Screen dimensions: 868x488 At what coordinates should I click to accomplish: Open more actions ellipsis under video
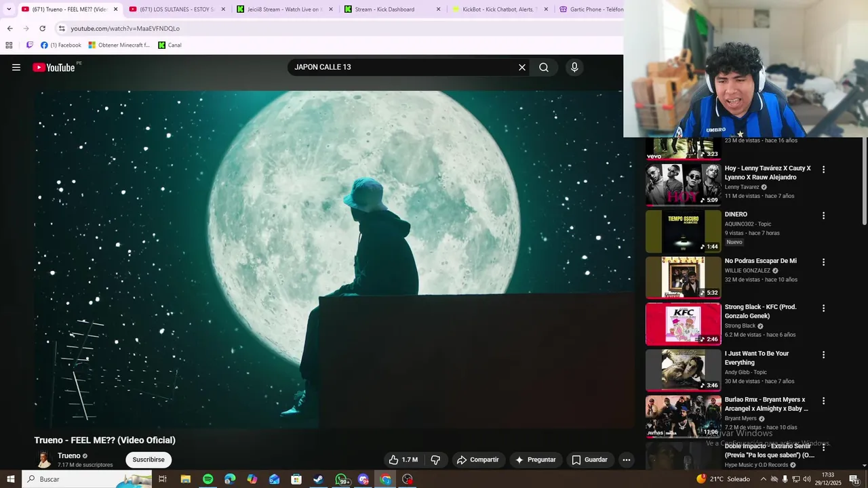click(x=627, y=460)
